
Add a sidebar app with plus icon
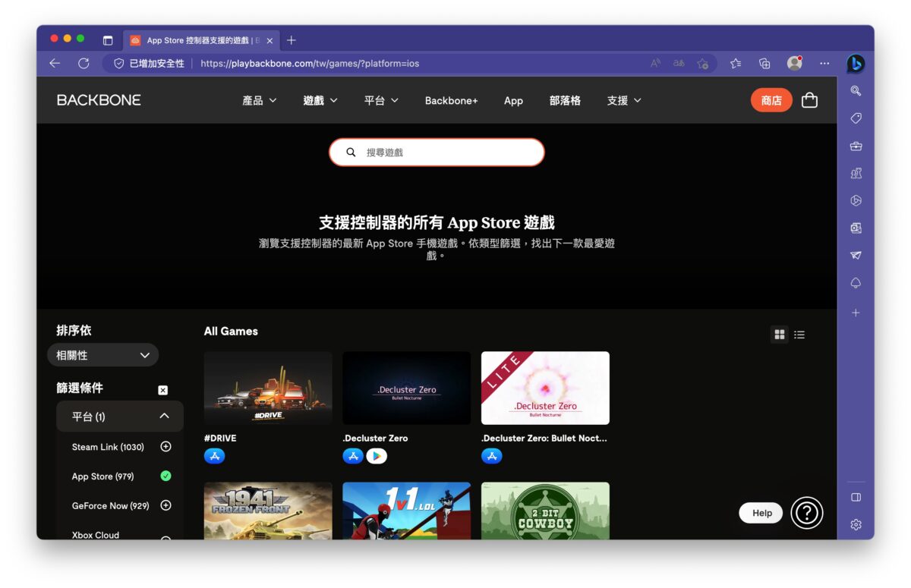tap(856, 313)
